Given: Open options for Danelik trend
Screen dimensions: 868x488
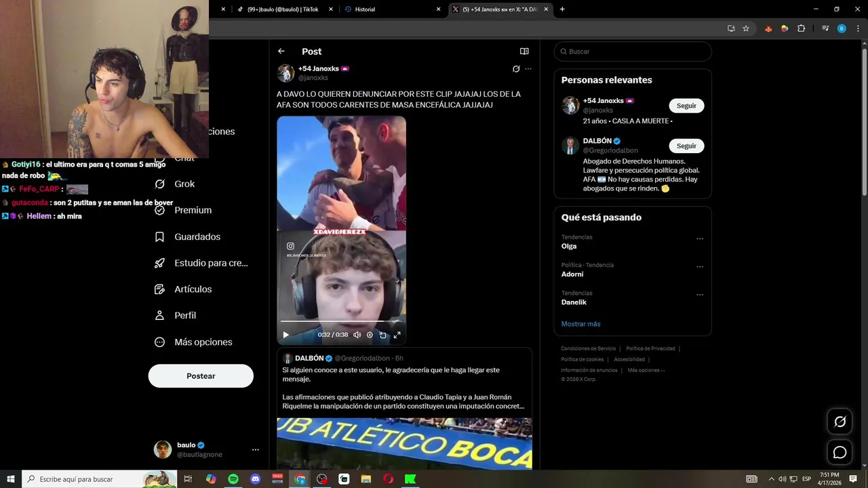Looking at the screenshot, I should pyautogui.click(x=700, y=295).
